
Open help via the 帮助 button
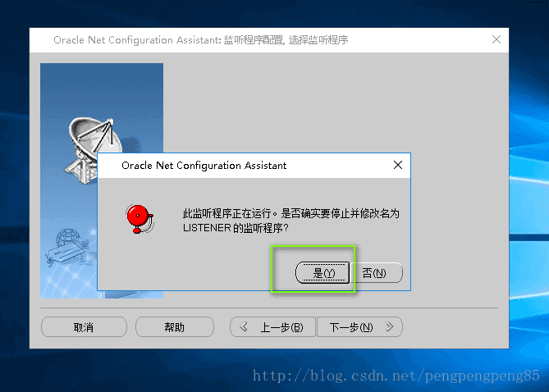point(174,327)
